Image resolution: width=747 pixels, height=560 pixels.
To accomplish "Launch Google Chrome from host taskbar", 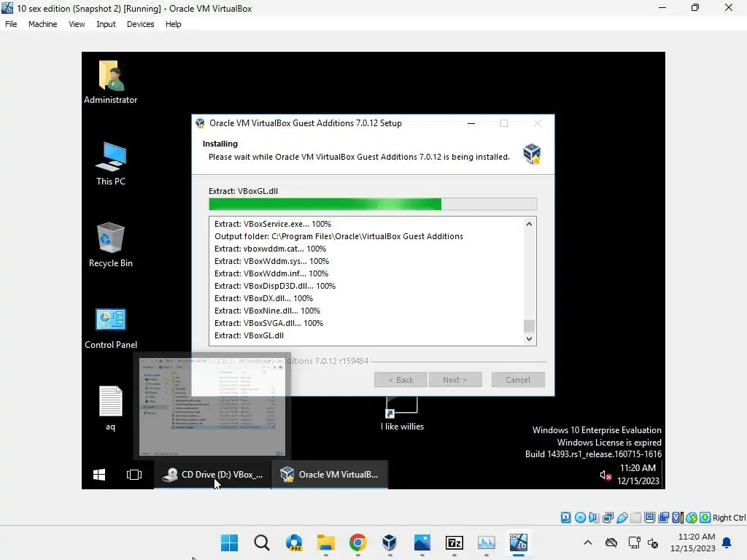I will click(357, 542).
